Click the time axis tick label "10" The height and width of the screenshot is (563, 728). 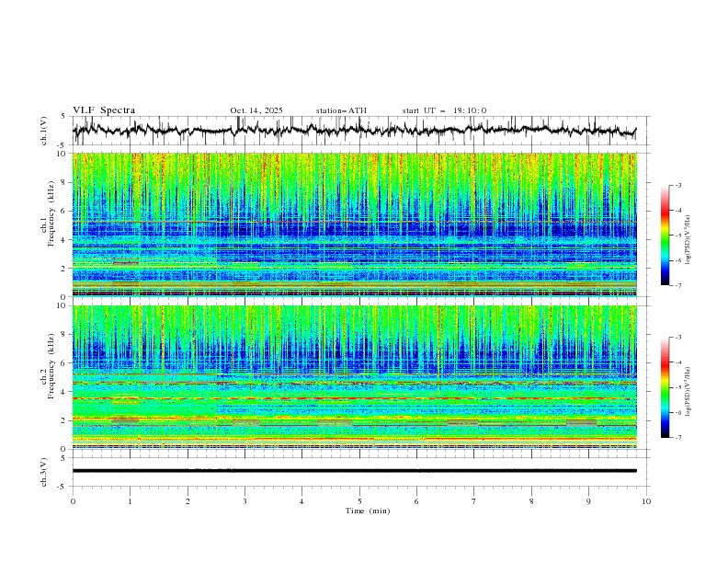(646, 501)
